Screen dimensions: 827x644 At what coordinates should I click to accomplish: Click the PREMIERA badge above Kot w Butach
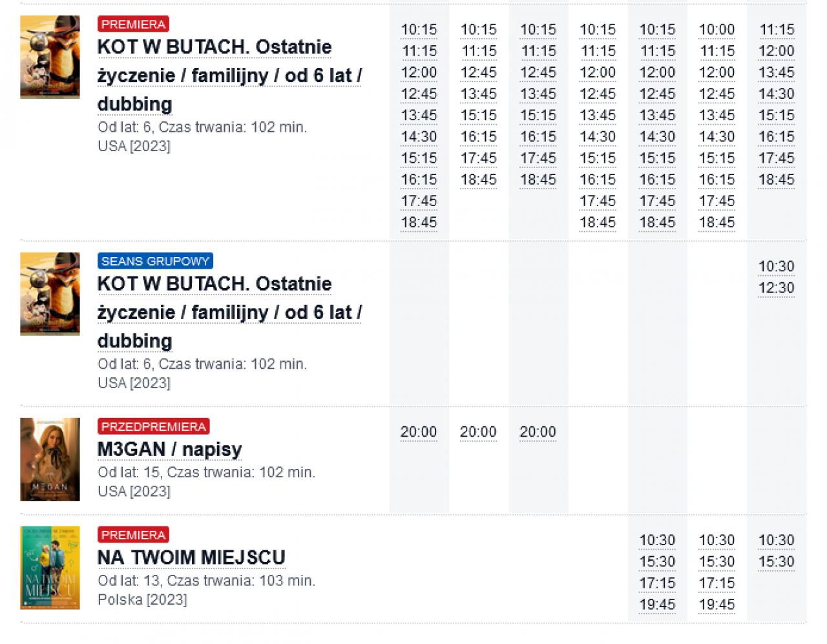(133, 24)
